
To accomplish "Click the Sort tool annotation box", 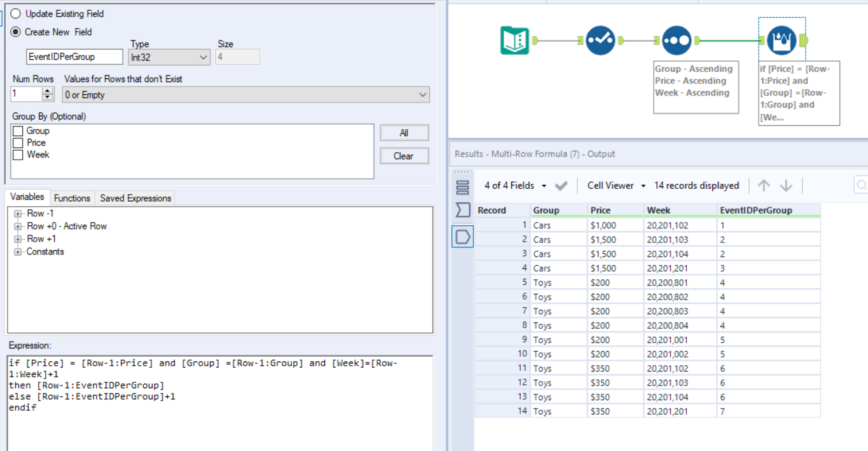I will [696, 87].
